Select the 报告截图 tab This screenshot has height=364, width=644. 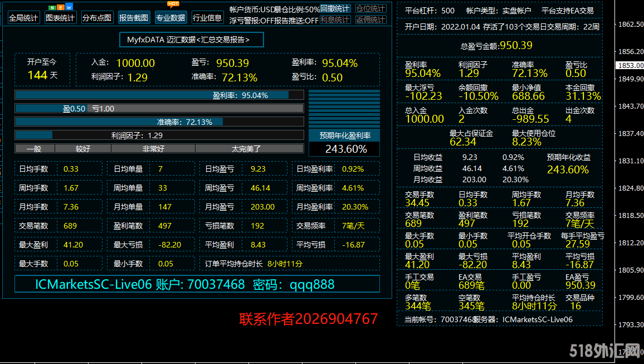click(x=134, y=18)
